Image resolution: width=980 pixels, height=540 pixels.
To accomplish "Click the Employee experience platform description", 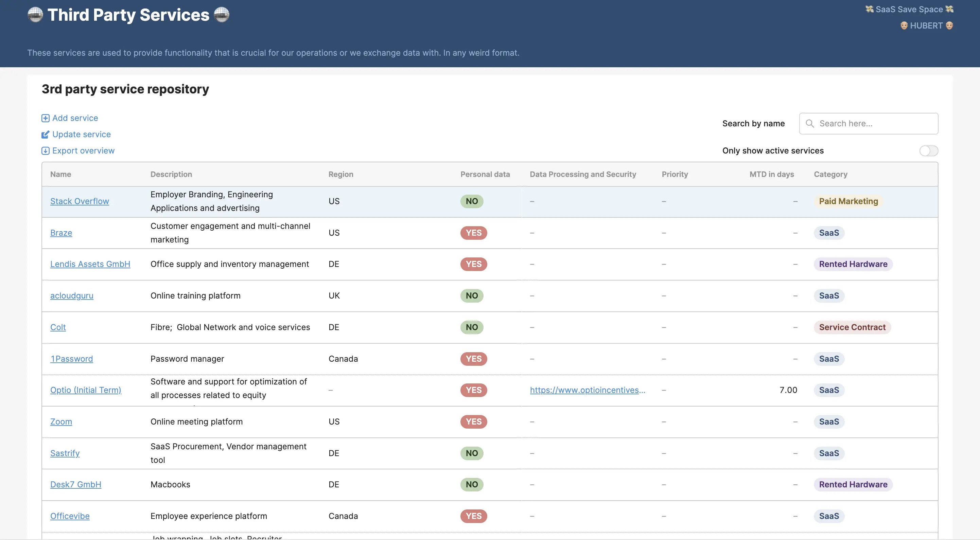I will point(209,517).
